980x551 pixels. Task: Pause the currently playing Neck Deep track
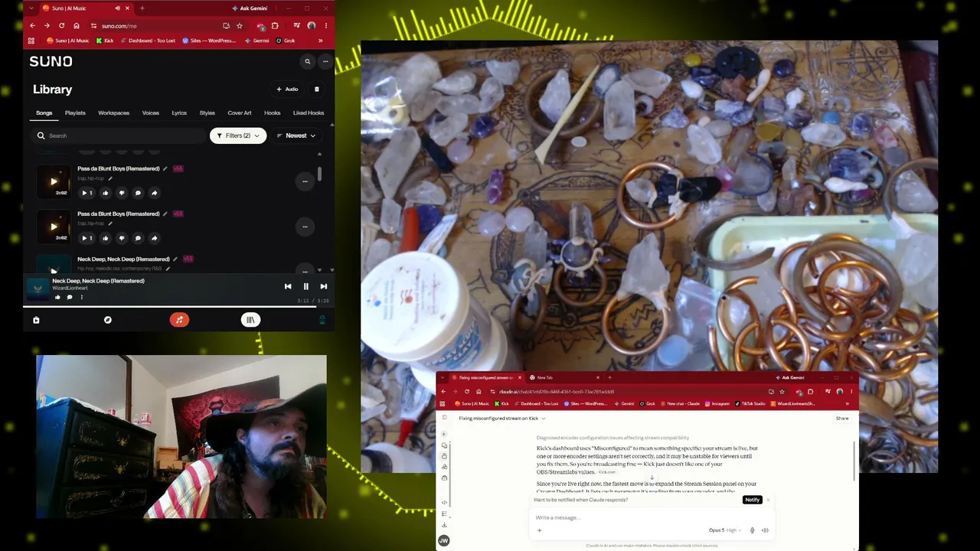coord(305,286)
